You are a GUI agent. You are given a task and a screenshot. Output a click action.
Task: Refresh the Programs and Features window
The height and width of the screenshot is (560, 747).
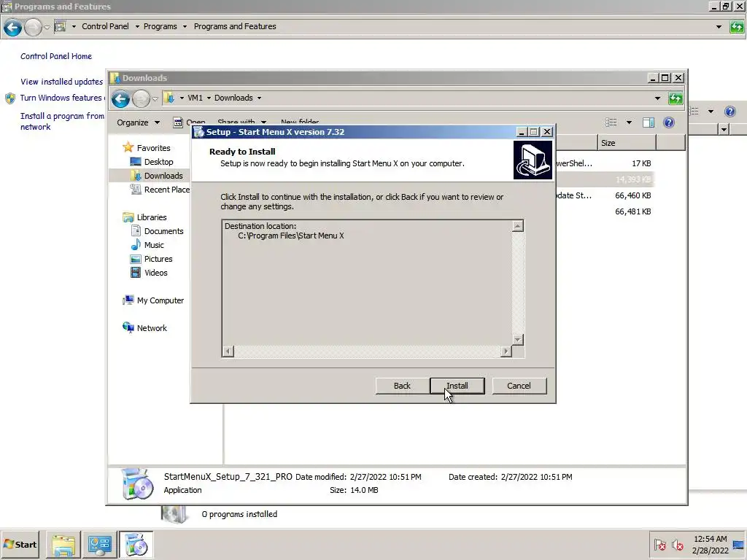[737, 27]
